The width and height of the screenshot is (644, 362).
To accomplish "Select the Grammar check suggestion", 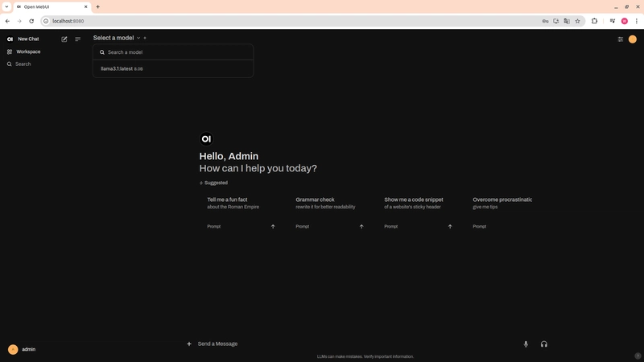I will (329, 212).
